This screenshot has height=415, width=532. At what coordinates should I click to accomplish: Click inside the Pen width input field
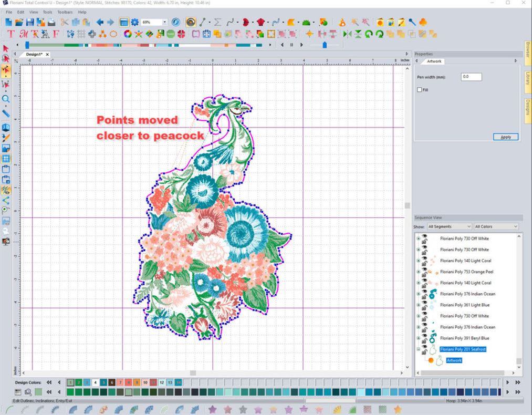[471, 77]
